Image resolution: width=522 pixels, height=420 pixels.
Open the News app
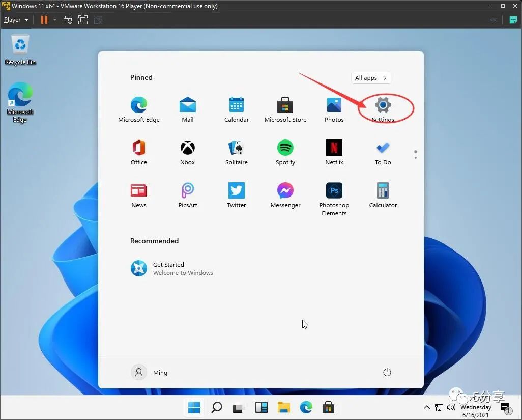pos(139,195)
